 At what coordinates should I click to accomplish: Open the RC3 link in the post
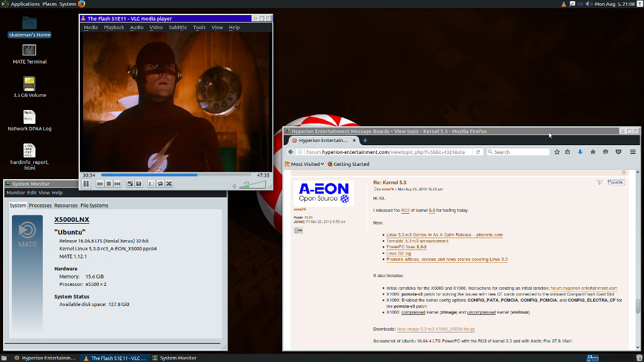[406, 211]
